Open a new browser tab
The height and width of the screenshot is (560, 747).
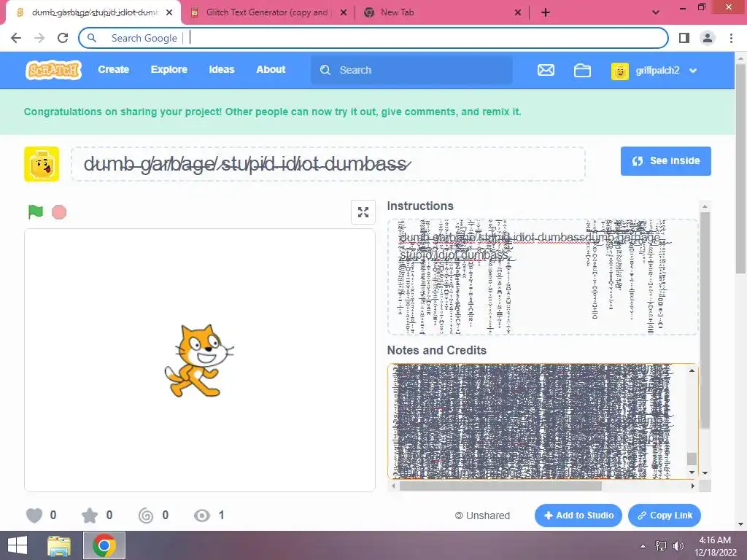pos(546,12)
